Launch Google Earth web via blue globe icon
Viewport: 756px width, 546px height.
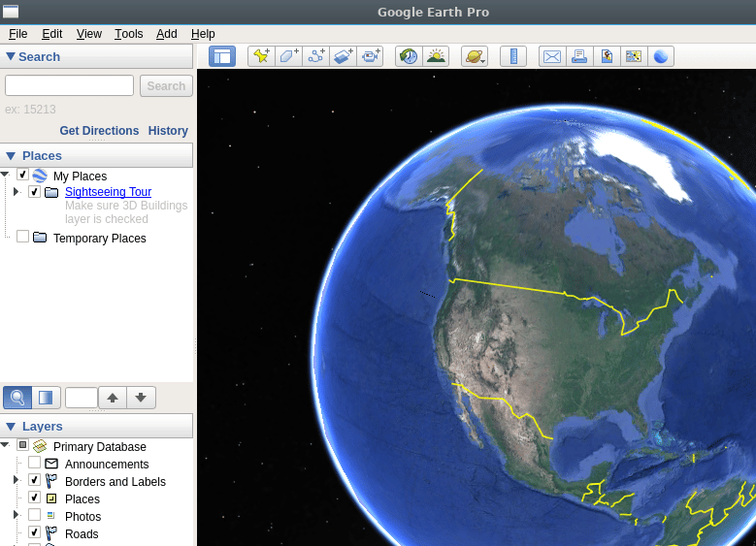click(x=661, y=56)
